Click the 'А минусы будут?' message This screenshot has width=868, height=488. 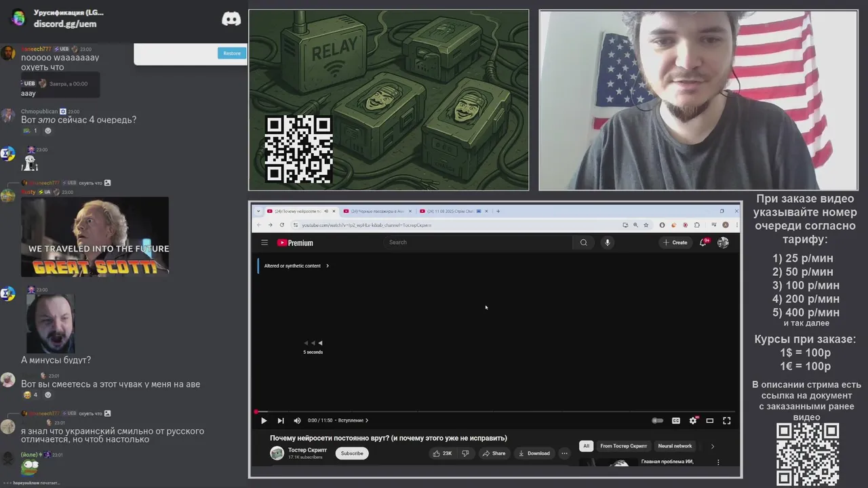[x=56, y=361]
